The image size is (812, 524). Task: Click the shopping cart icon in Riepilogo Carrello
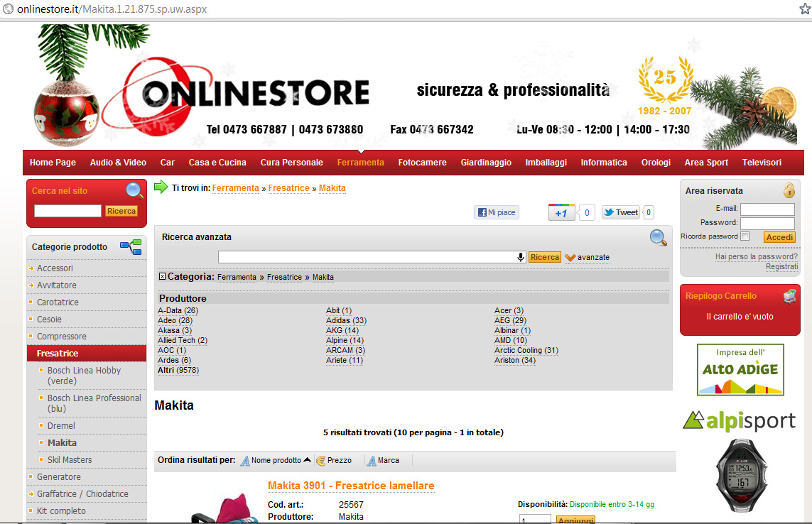790,296
